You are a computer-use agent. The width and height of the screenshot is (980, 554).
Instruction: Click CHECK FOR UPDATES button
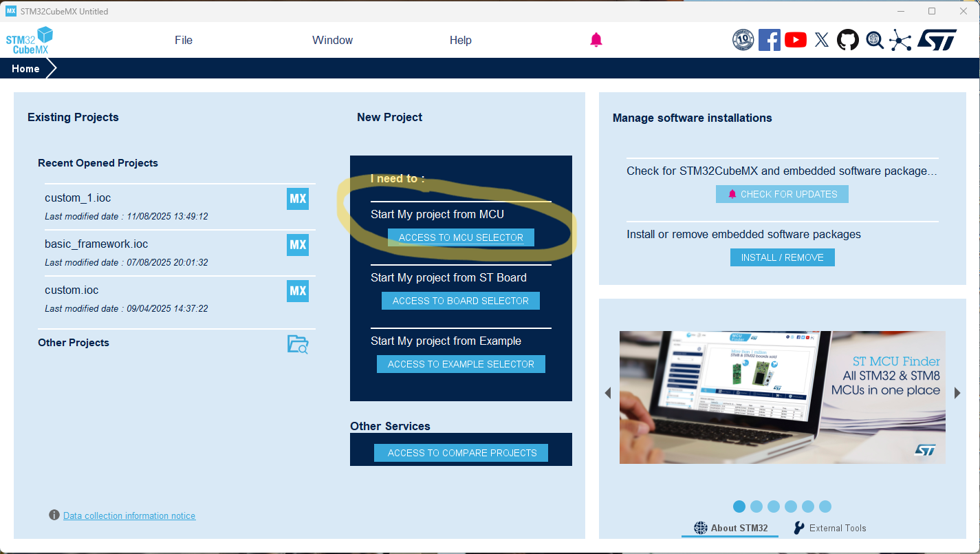(782, 194)
